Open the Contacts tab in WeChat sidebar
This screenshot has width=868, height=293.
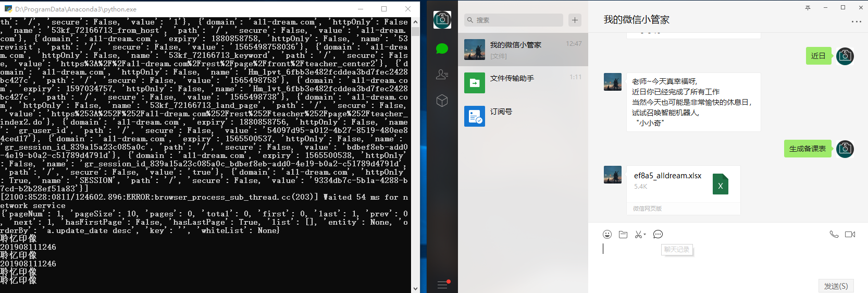(x=442, y=75)
